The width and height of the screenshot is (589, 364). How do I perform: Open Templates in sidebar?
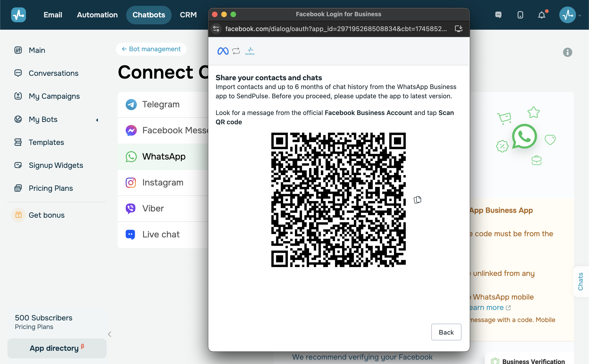coord(46,142)
